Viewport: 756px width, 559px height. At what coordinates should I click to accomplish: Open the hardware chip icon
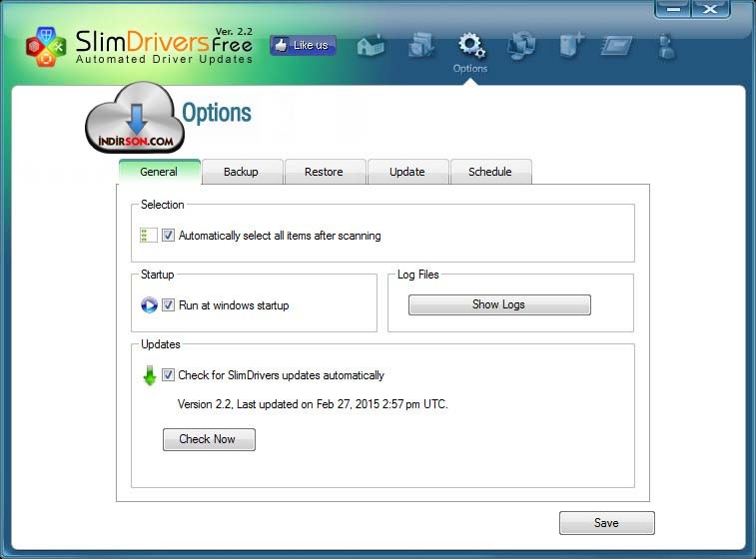(x=616, y=46)
